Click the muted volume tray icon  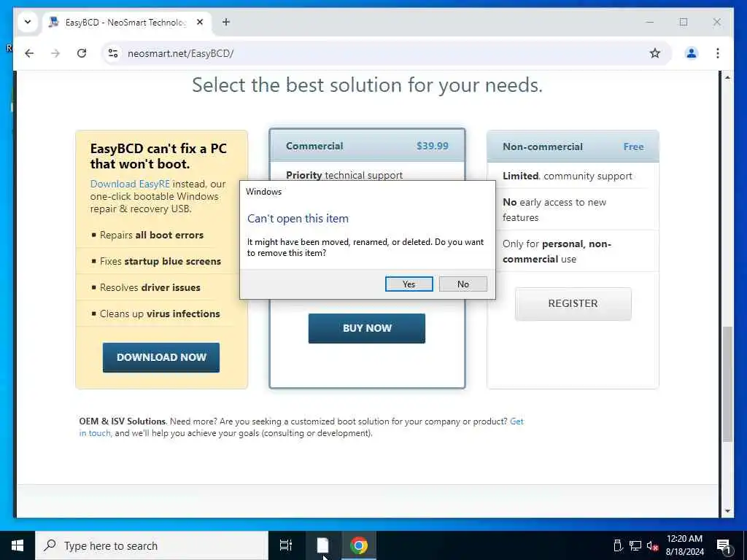pos(652,545)
